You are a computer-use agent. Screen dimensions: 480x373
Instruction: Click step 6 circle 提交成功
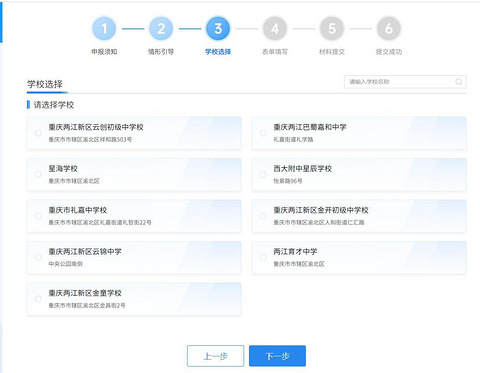coord(389,29)
